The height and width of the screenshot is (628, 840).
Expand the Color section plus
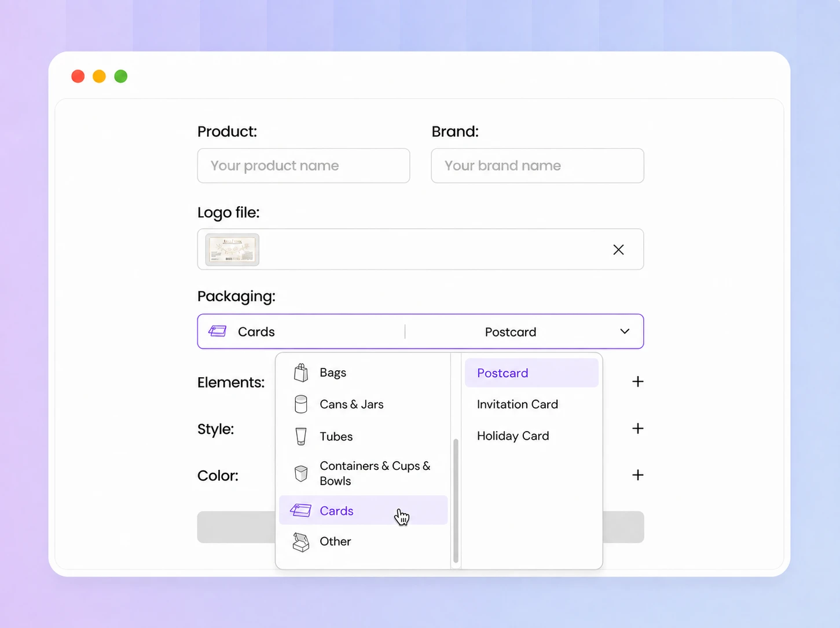point(637,475)
